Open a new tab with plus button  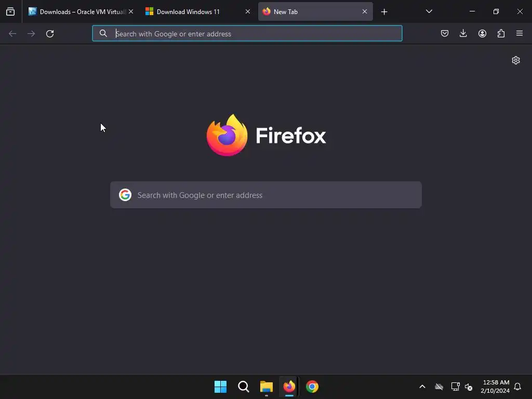(x=384, y=12)
